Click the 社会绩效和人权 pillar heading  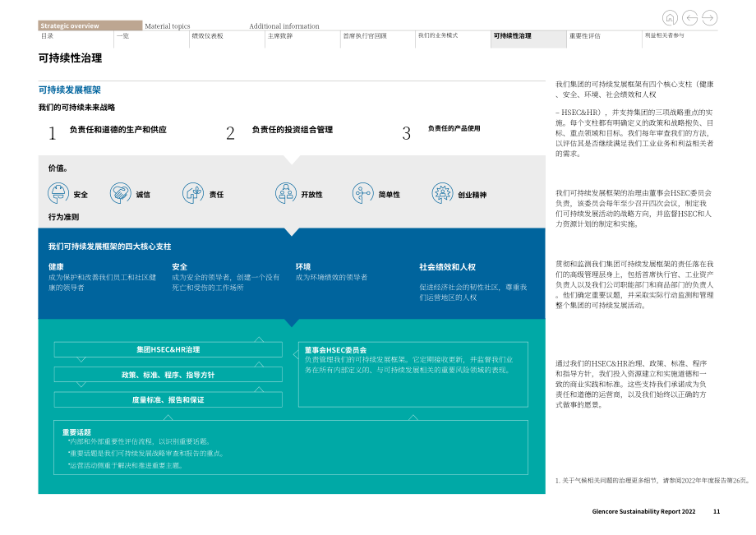pos(447,266)
